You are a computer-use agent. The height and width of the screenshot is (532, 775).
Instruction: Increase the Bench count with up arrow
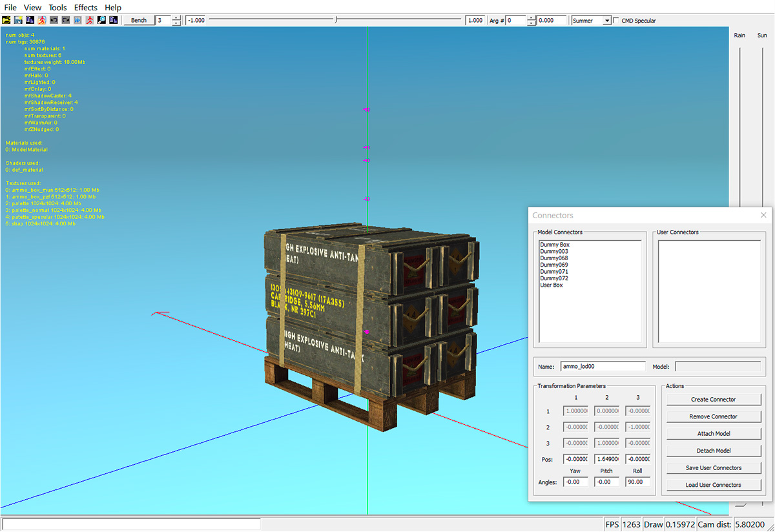176,17
